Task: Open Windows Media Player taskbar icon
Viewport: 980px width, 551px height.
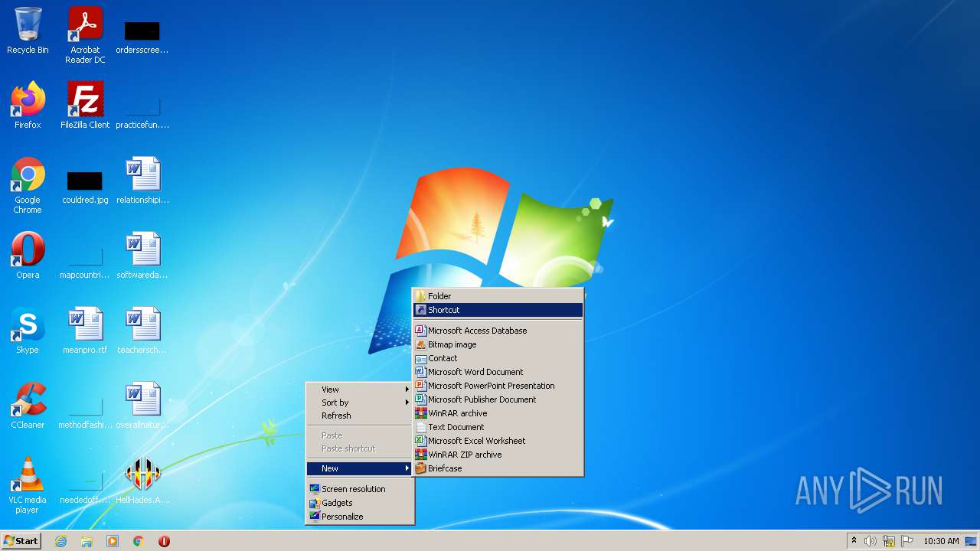Action: pyautogui.click(x=113, y=541)
